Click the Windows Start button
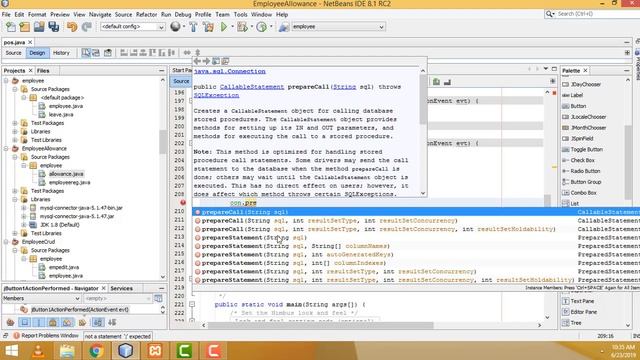Screen dimensions: 640x360 (x=11, y=351)
